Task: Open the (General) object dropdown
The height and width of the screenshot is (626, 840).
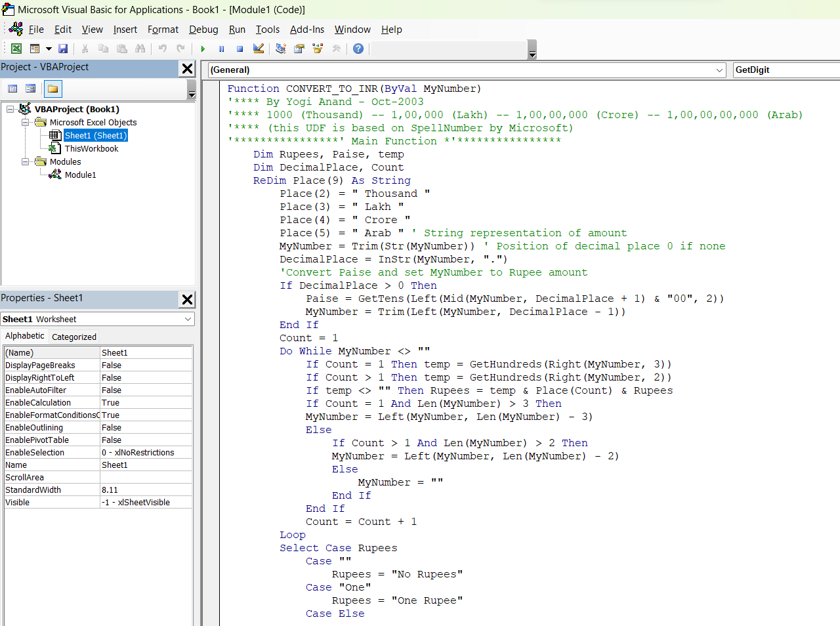Action: [x=719, y=70]
